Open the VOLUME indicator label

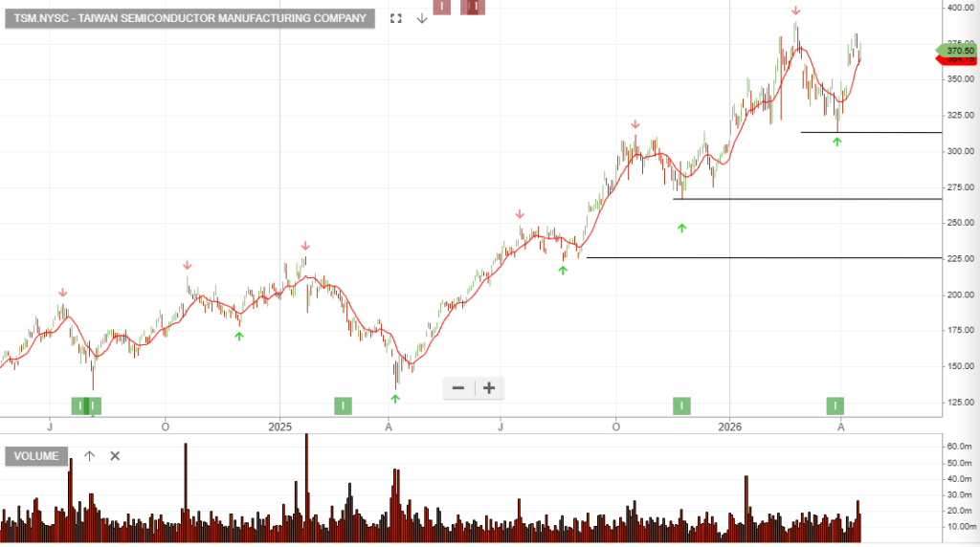pos(36,456)
